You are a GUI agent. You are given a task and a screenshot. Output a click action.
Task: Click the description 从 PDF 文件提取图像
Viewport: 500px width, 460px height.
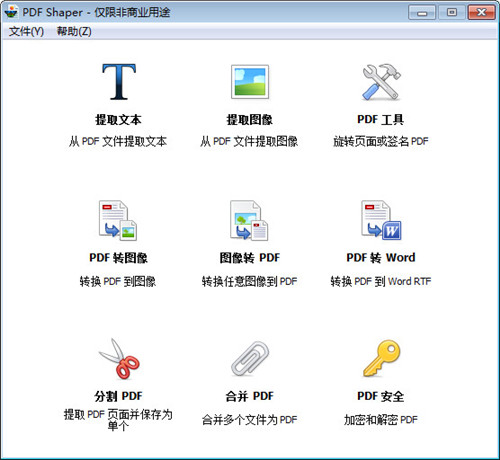(x=249, y=142)
